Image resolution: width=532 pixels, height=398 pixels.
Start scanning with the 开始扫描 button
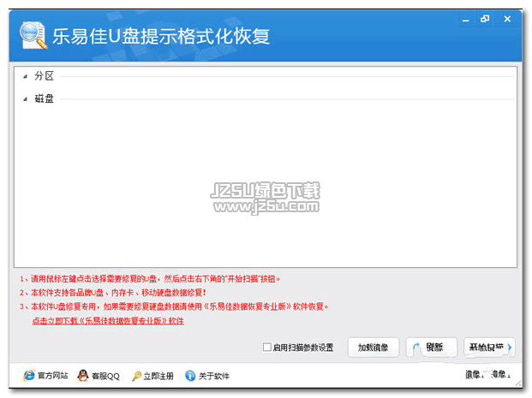tap(489, 348)
